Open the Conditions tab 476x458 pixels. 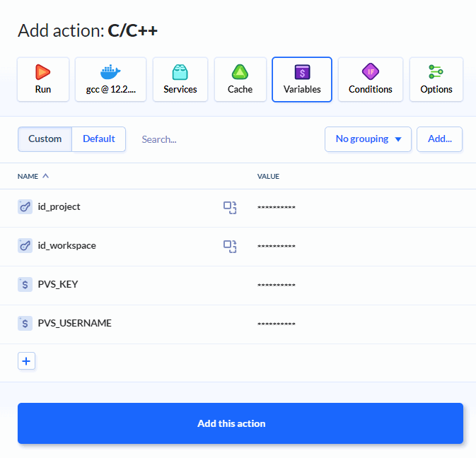pos(371,79)
